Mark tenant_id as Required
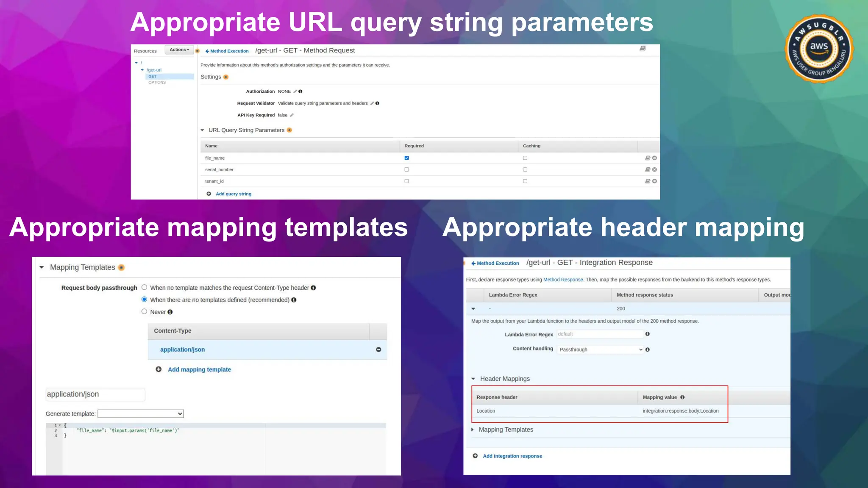This screenshot has width=868, height=488. [x=406, y=181]
